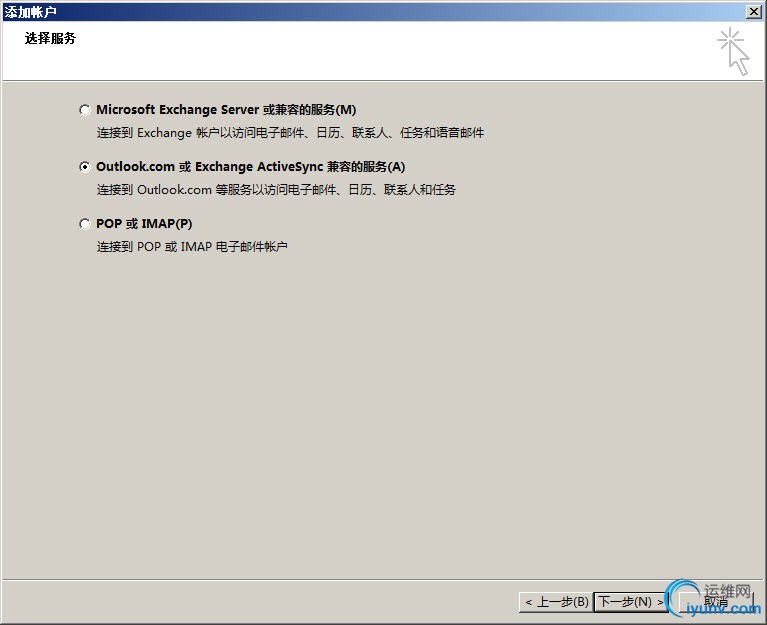Go back with 上一步(B) button

point(556,602)
